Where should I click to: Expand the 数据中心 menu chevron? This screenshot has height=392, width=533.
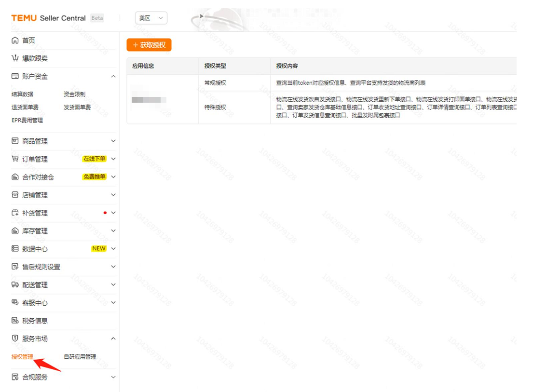point(113,249)
